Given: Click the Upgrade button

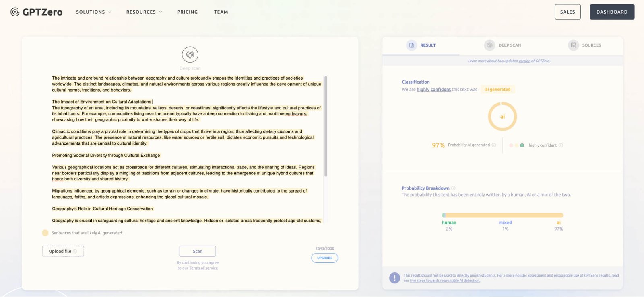Looking at the screenshot, I should point(324,258).
